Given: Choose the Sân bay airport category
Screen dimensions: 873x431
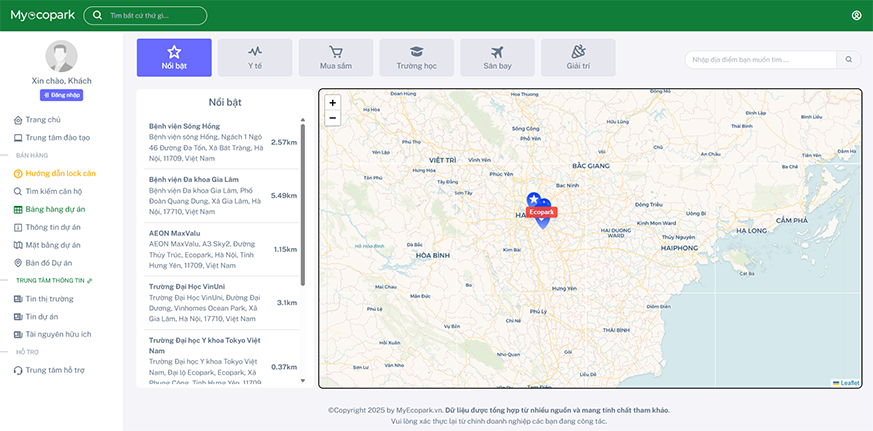Looking at the screenshot, I should 497,58.
